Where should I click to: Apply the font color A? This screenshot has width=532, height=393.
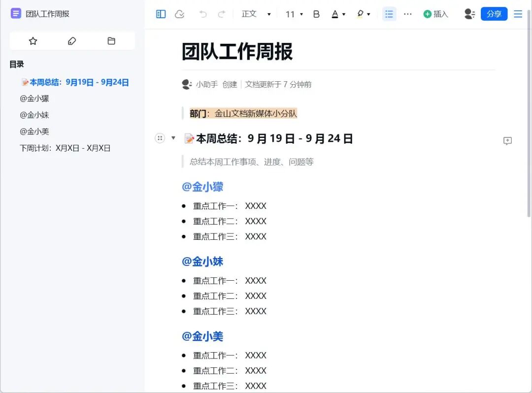click(335, 14)
